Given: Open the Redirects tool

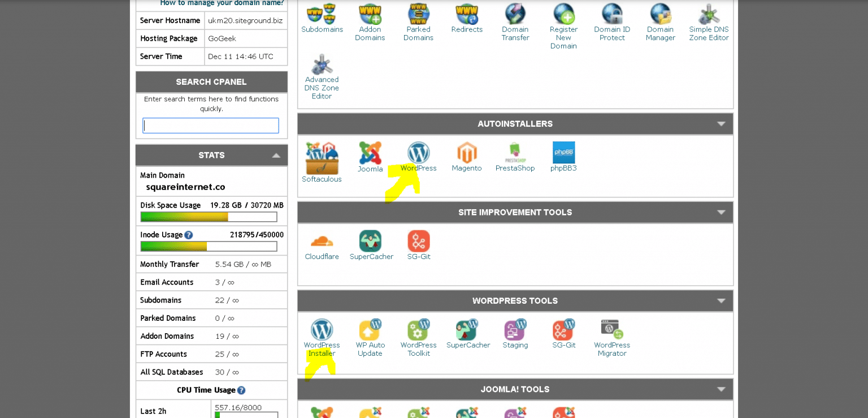Looking at the screenshot, I should pyautogui.click(x=467, y=18).
